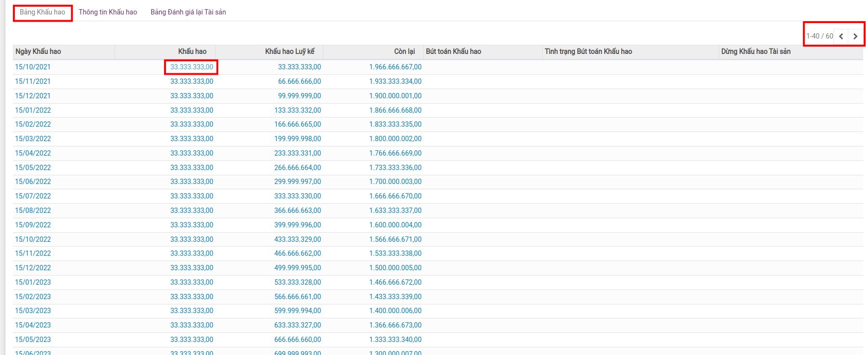Sort by Ngày Khấu hao column header
This screenshot has height=355, width=868.
click(38, 52)
